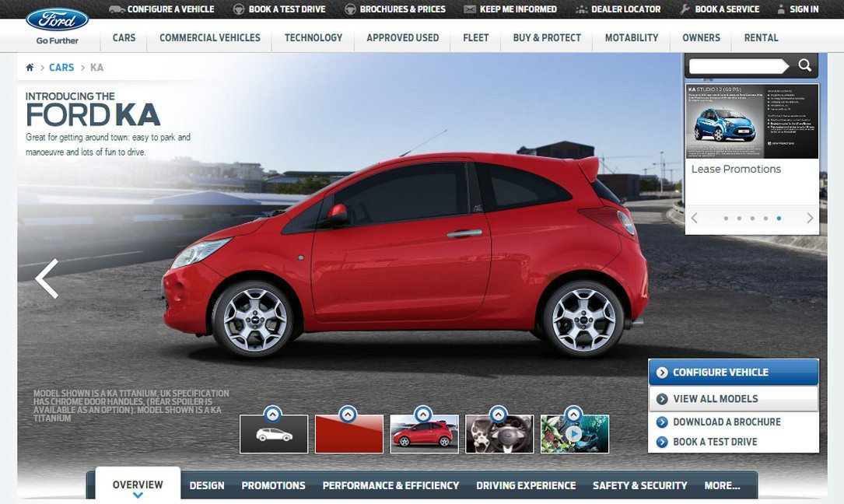Click the Configure Vehicle button
844x504 pixels.
[x=733, y=372]
